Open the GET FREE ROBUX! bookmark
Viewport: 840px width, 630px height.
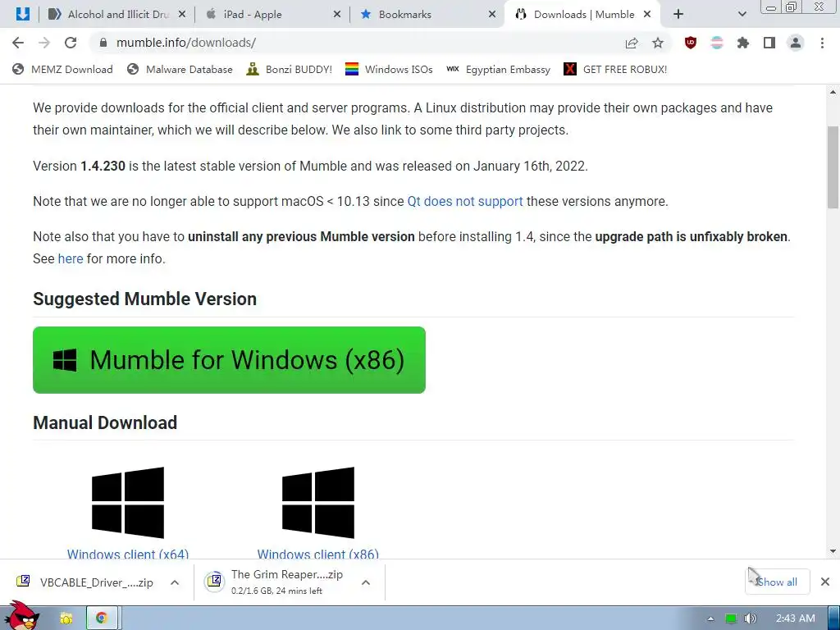pos(615,69)
